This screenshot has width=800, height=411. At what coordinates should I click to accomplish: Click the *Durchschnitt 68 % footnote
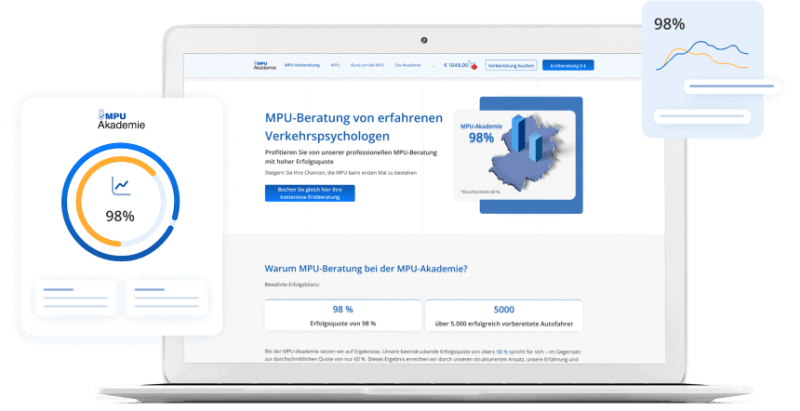point(480,192)
